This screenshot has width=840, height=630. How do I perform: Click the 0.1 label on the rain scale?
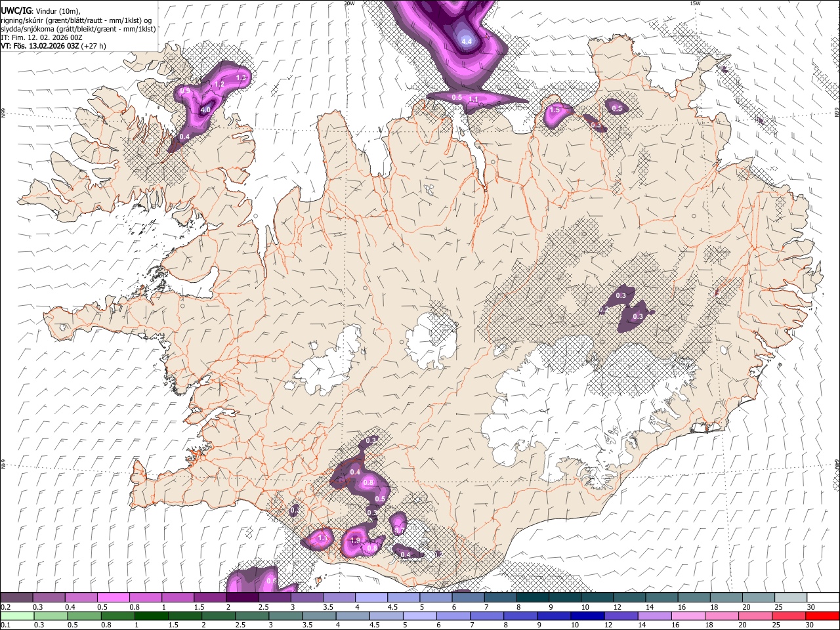(5, 625)
